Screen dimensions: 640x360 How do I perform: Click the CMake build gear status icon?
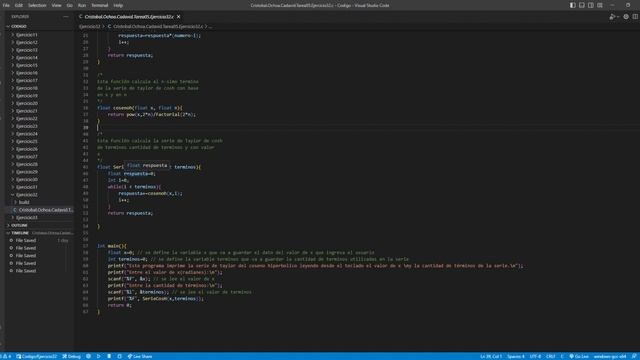tap(89, 356)
